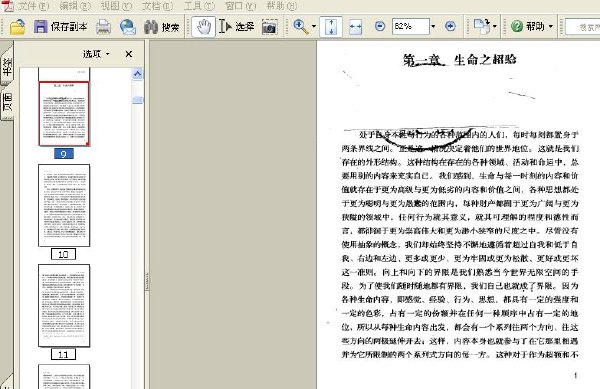Image resolution: width=600 pixels, height=389 pixels.
Task: Open the 帮助 menu in menu bar
Action: (282, 5)
